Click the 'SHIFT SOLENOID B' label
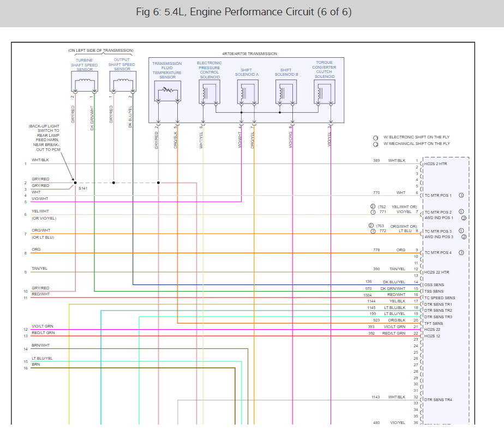504x442 pixels. coord(286,72)
